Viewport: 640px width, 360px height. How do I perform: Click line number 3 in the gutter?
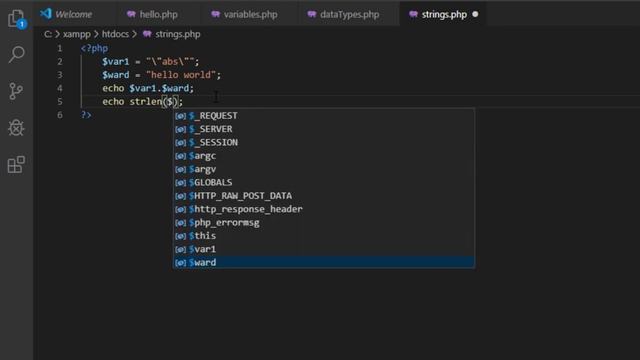(60, 75)
